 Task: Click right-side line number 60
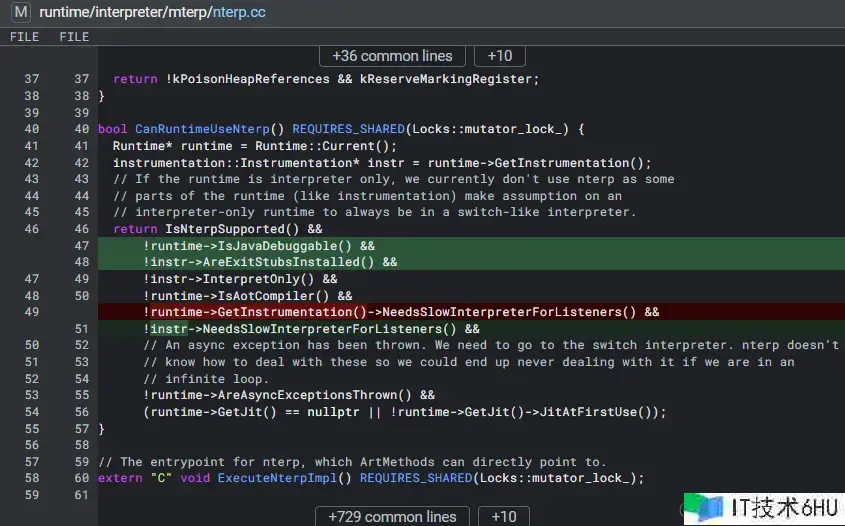tap(81, 478)
